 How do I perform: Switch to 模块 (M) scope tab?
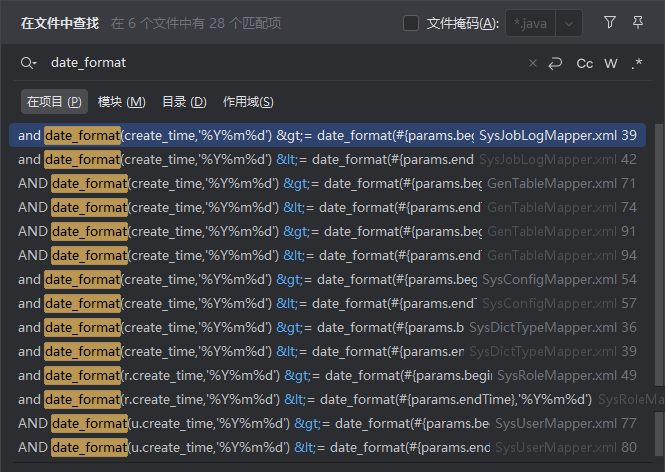coord(122,102)
